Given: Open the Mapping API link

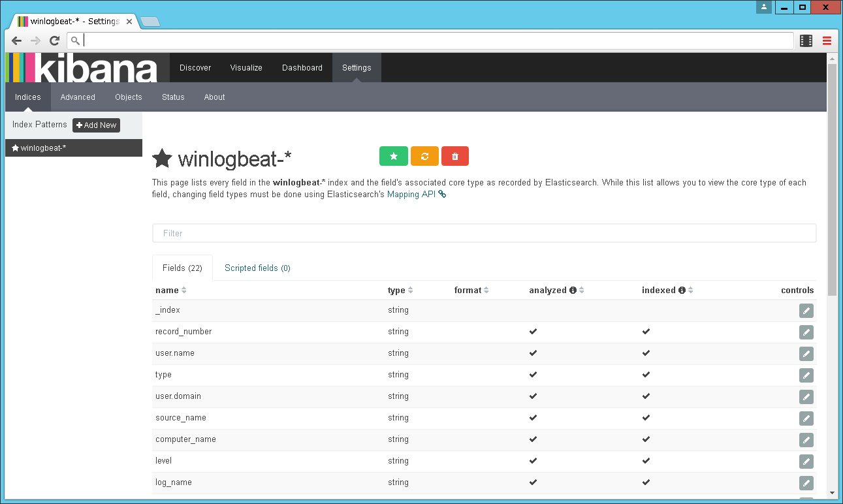Looking at the screenshot, I should 410,194.
